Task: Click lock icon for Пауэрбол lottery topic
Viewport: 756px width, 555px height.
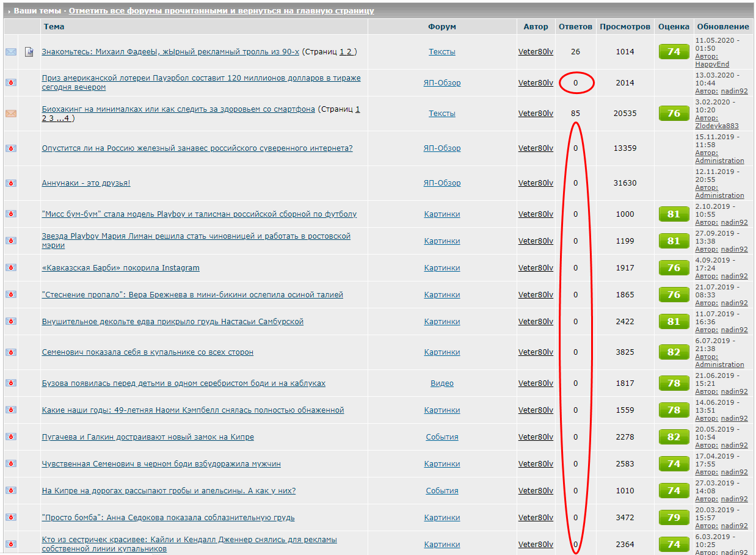Action: pos(11,82)
